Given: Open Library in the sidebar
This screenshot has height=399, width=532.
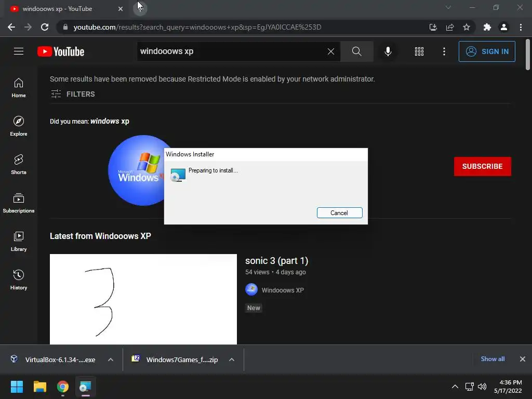Looking at the screenshot, I should tap(19, 241).
